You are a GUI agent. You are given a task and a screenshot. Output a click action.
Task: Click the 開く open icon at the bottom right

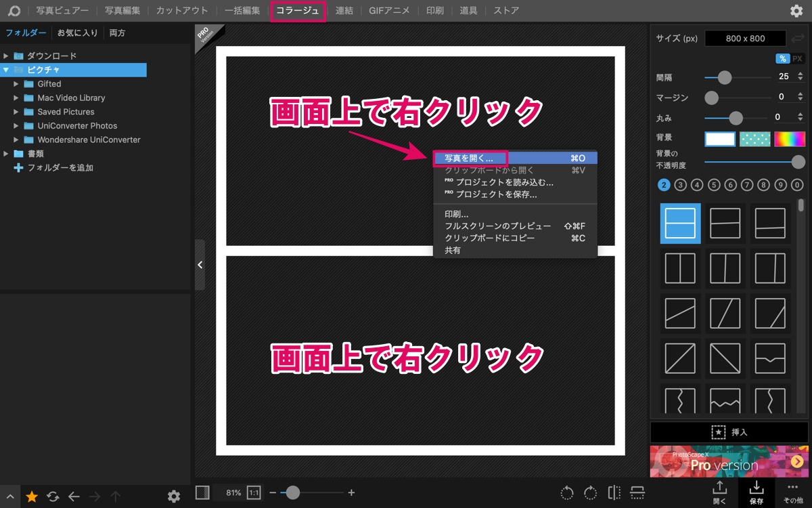[x=719, y=493]
